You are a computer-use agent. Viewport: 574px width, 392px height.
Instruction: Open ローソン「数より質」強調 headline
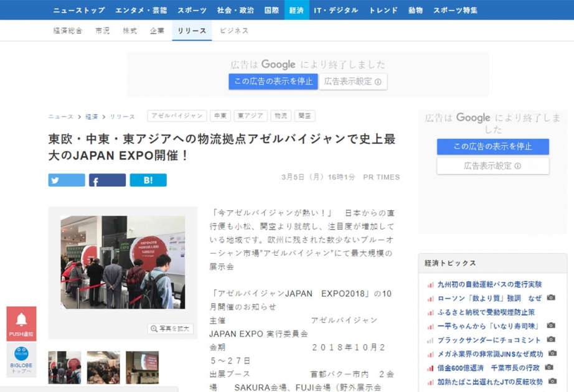coord(489,298)
